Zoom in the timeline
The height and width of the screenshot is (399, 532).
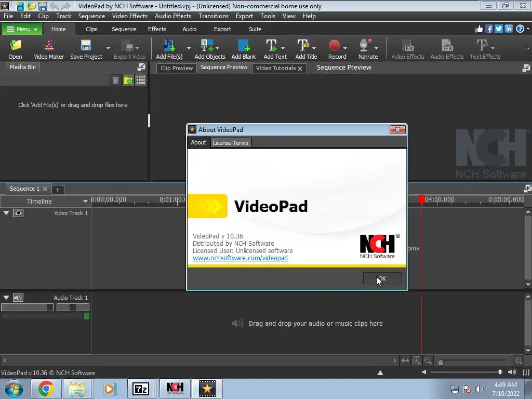(x=518, y=361)
